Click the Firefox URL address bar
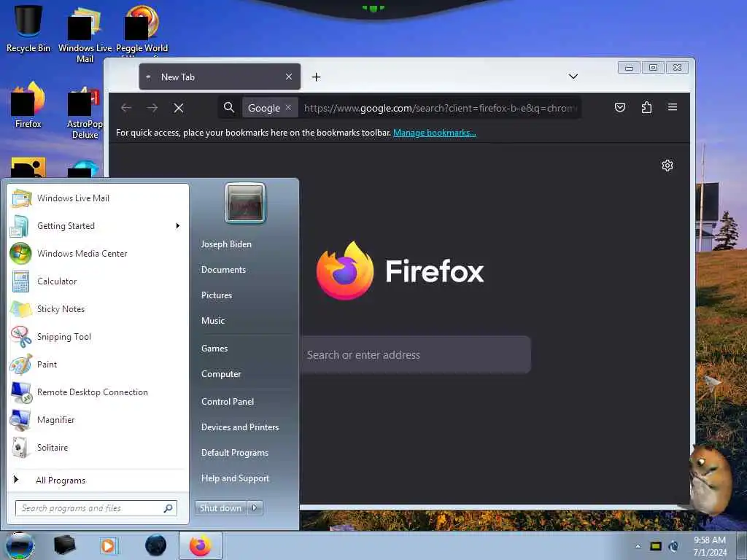747x560 pixels. 439,108
